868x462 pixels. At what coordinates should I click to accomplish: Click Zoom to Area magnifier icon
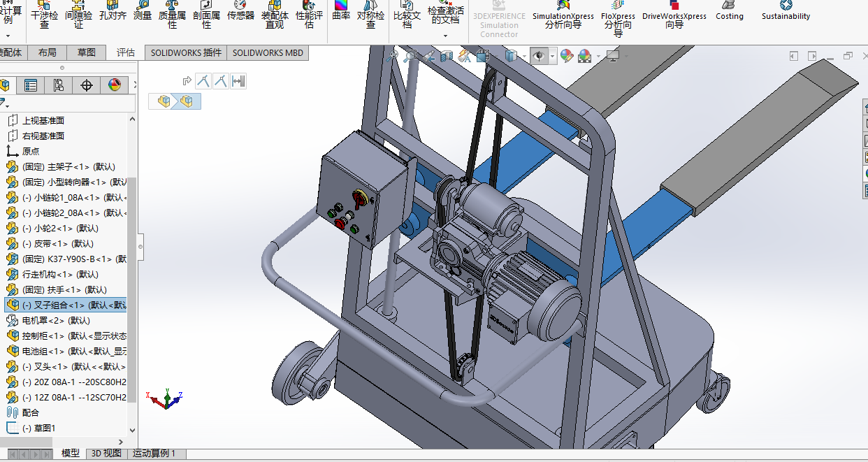(x=410, y=56)
